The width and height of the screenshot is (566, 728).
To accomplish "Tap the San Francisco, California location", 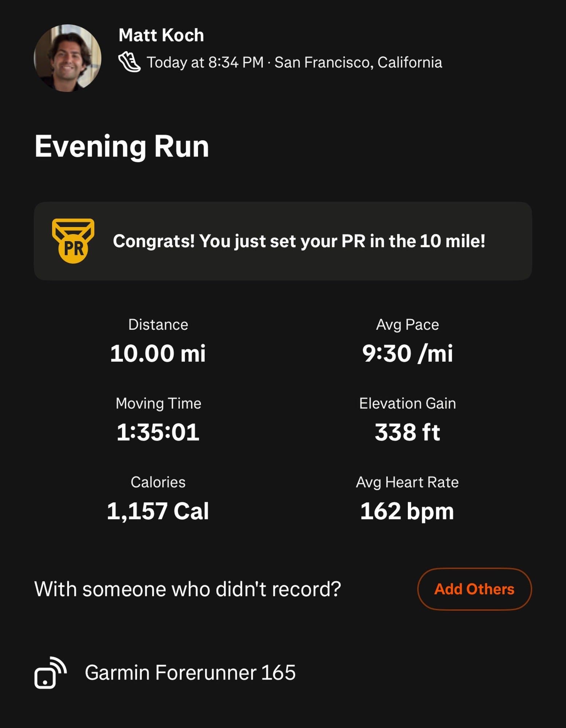I will tap(358, 62).
